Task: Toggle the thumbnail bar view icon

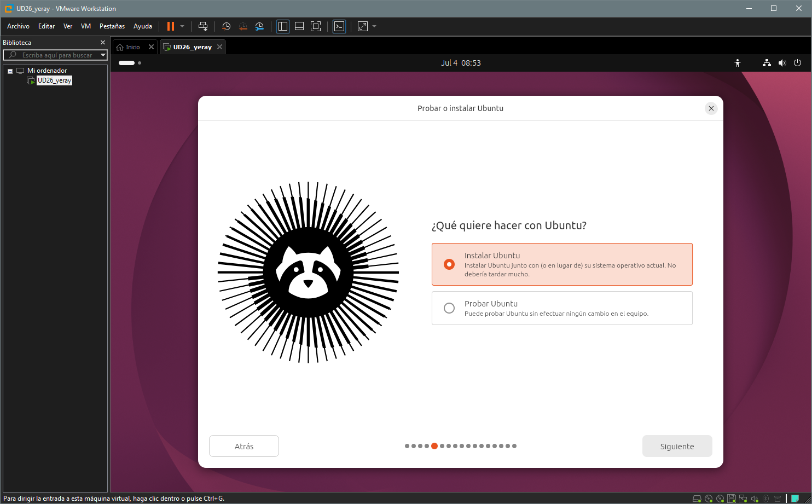Action: tap(299, 26)
